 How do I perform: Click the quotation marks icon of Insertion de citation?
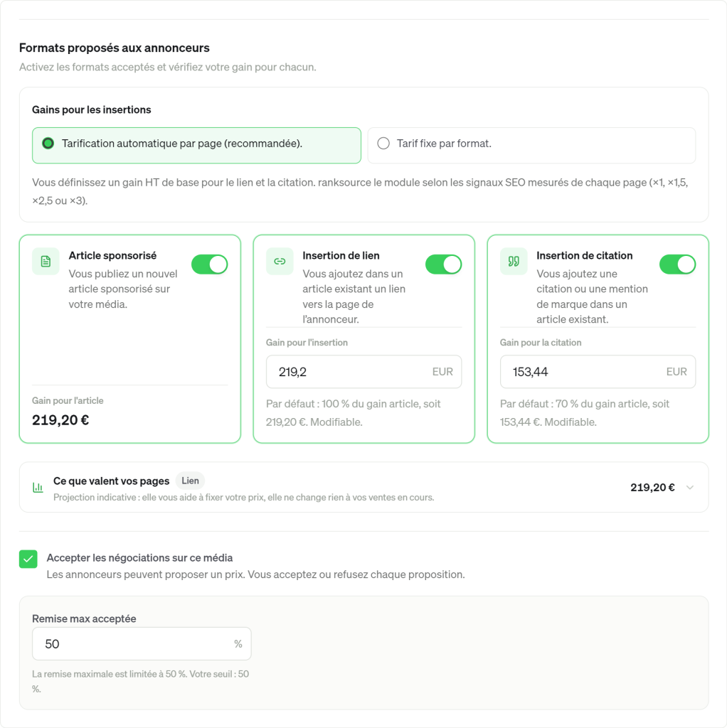tap(514, 262)
